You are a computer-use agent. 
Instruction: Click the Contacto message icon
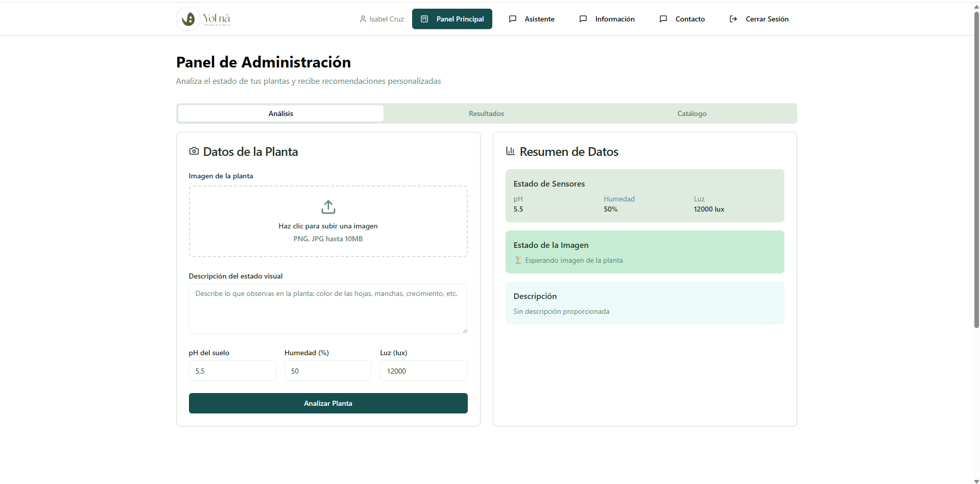(x=663, y=19)
